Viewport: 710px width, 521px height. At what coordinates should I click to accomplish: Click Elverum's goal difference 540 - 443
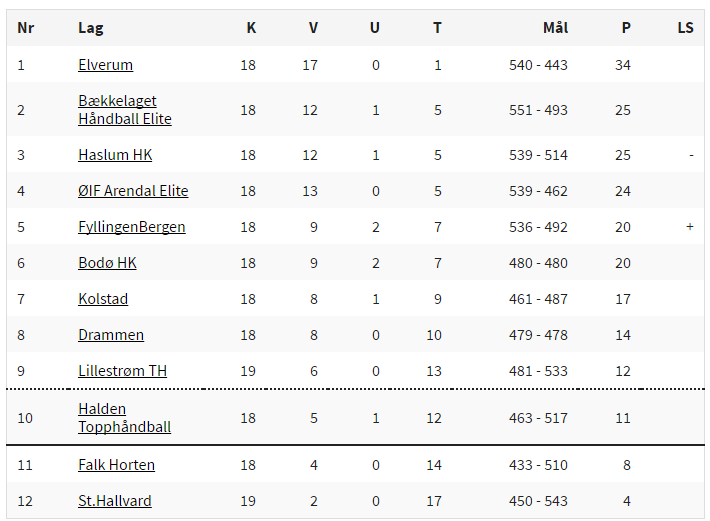point(538,65)
